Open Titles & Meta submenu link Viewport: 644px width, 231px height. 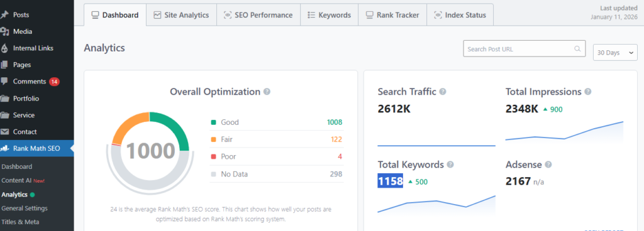click(x=20, y=222)
